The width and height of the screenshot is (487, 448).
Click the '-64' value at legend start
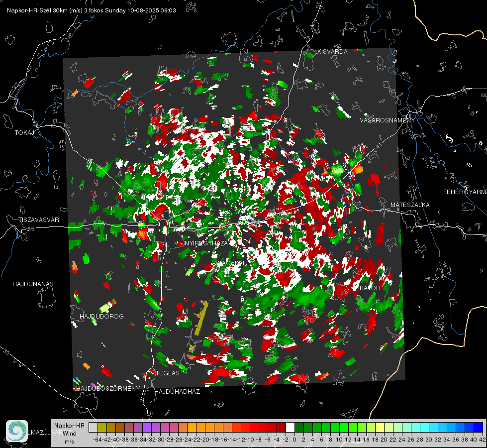coord(97,440)
